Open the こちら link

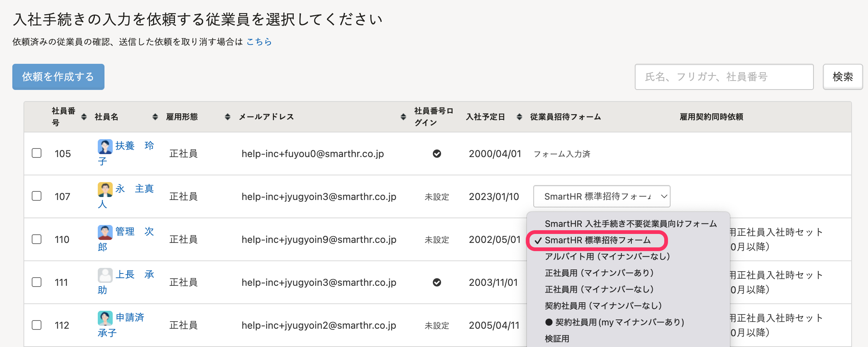(259, 42)
